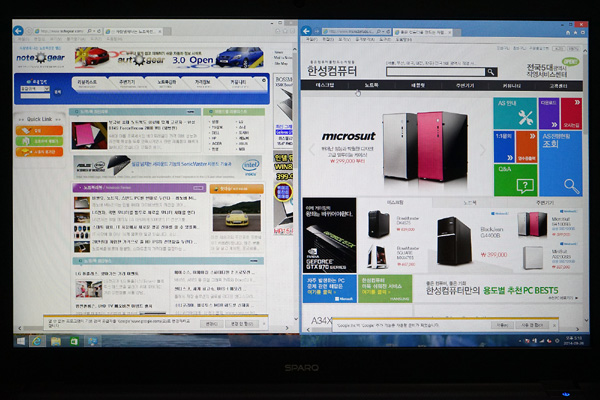This screenshot has height=400, width=600.
Task: Open home icon in left browser window
Action: pos(278,31)
